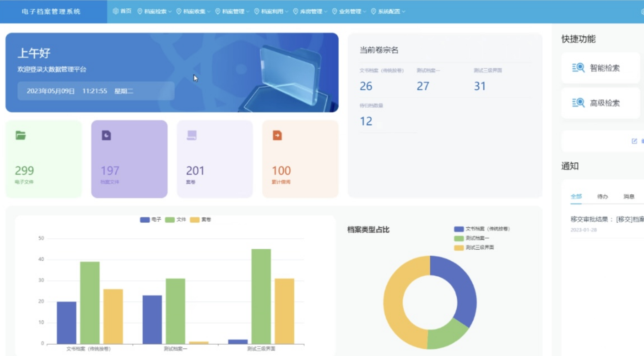Image resolution: width=644 pixels, height=356 pixels.
Task: Click the purple document icon above 197
Action: 106,135
